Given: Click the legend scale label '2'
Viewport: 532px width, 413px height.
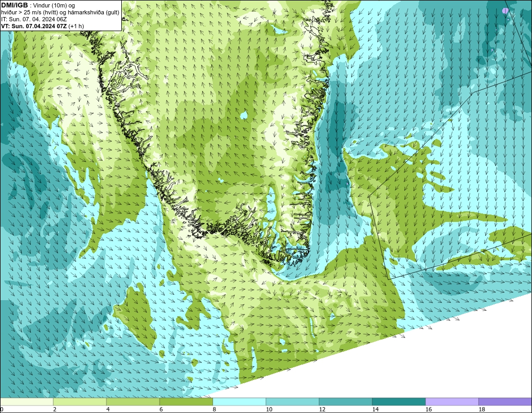Looking at the screenshot, I should click(x=55, y=409).
